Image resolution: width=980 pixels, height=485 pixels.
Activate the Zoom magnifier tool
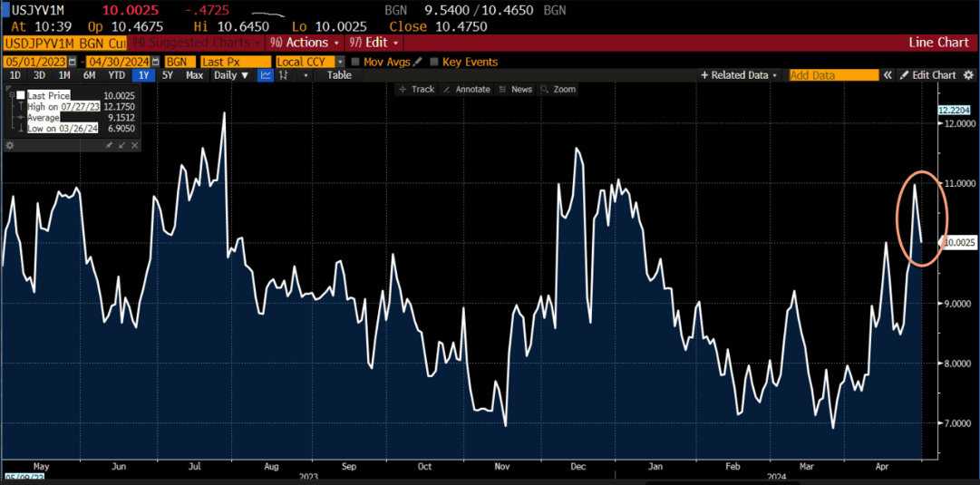pos(558,90)
